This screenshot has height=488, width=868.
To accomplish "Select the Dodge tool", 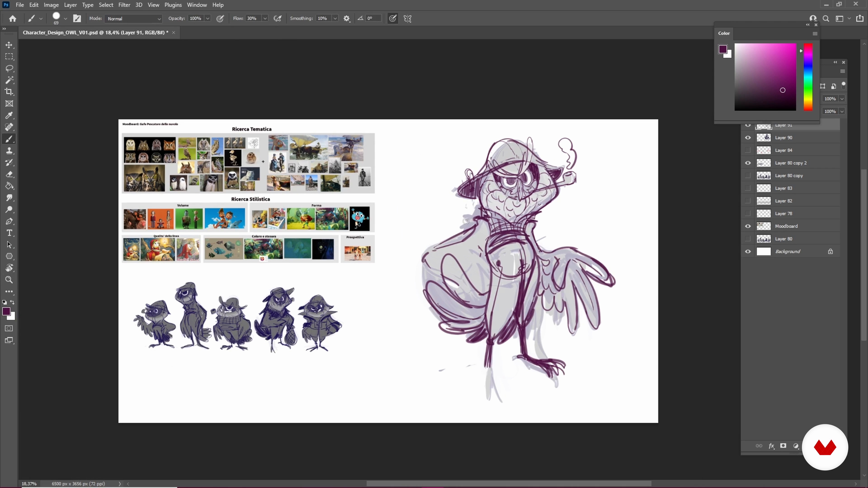I will (x=9, y=209).
